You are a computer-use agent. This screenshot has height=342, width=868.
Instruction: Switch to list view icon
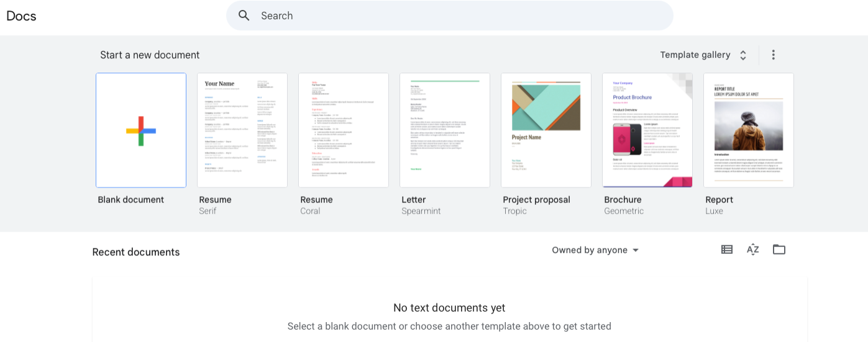[727, 250]
